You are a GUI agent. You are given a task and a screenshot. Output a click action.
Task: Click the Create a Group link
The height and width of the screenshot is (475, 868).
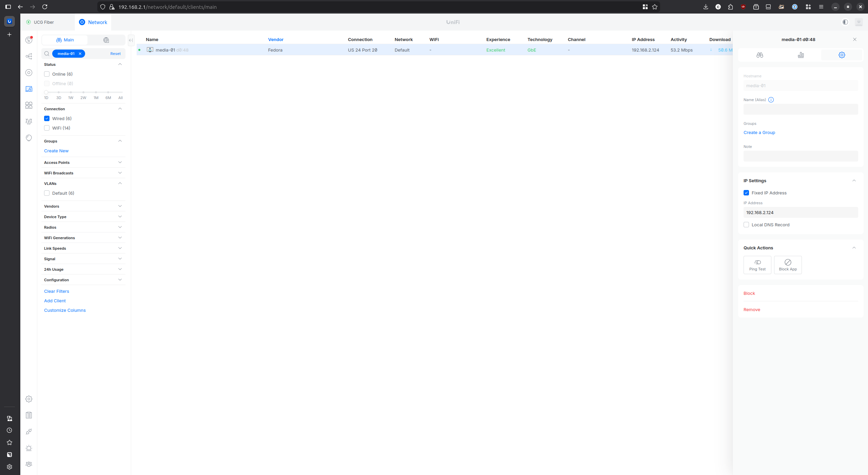759,132
